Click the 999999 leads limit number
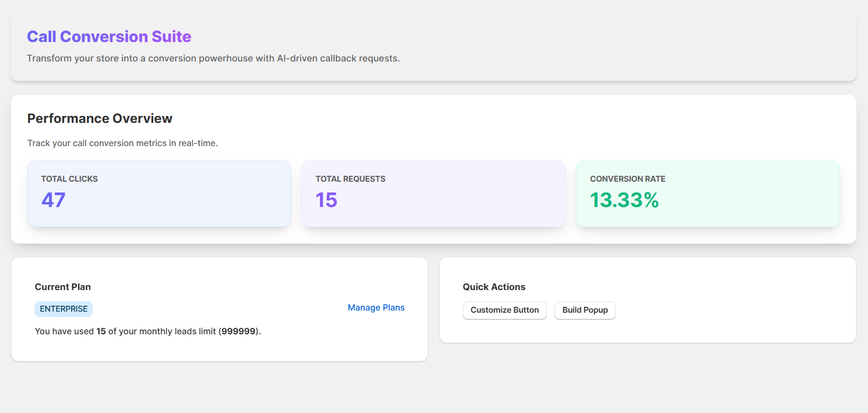Screen dimensions: 868x413 click(238, 331)
